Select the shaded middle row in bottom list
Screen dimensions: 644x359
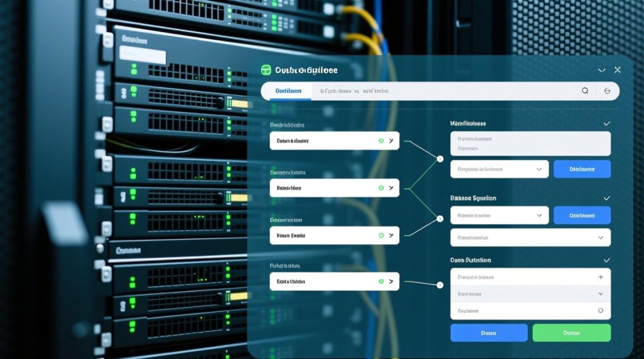point(530,294)
